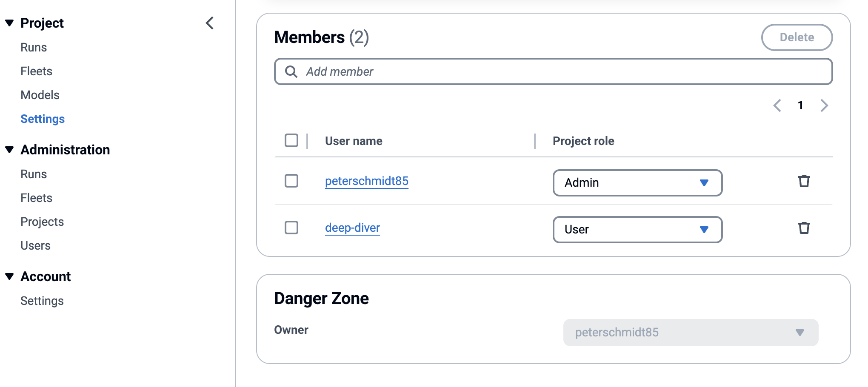Open Users under Administration
This screenshot has width=868, height=387.
click(x=35, y=245)
